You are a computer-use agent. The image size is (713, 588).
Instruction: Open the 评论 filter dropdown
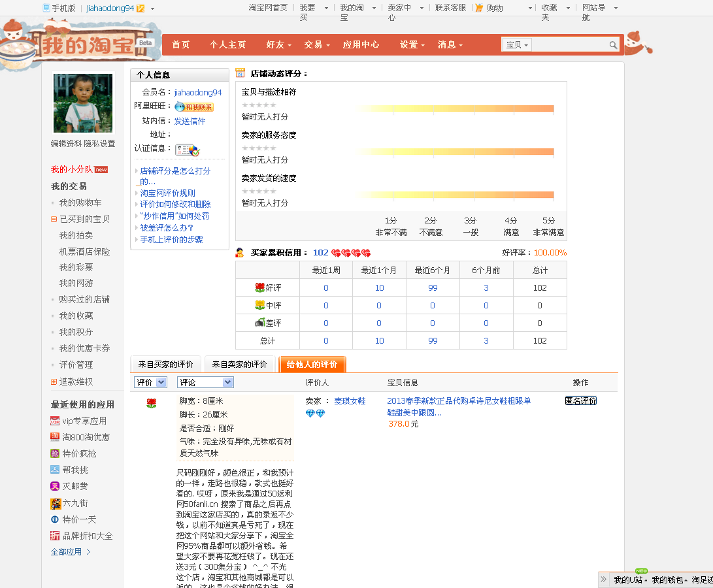(205, 382)
